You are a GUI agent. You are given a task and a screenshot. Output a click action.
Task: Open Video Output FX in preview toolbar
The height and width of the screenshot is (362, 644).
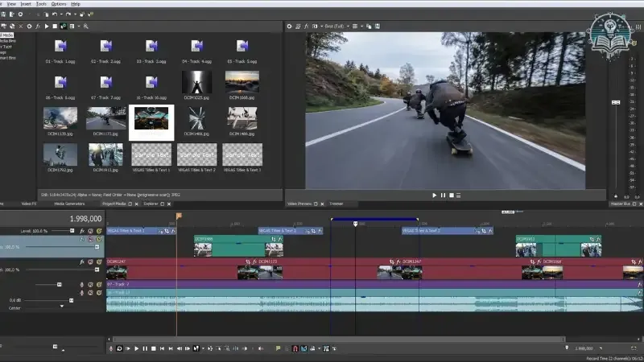pos(307,27)
